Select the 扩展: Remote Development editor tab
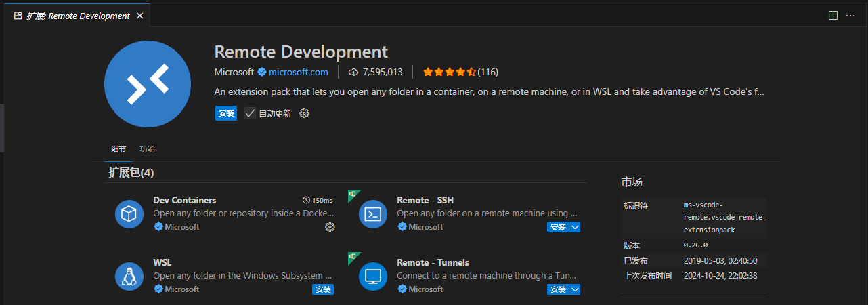The height and width of the screenshot is (305, 868). pos(79,16)
